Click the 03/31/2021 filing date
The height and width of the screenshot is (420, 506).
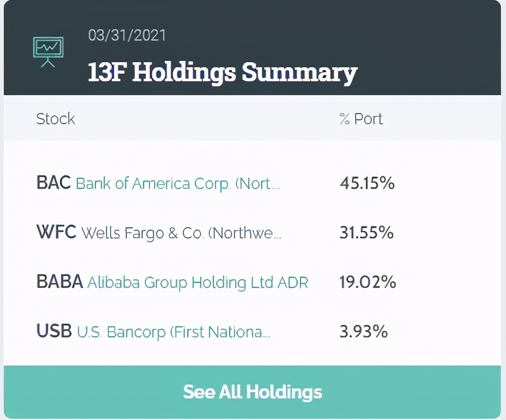(127, 35)
